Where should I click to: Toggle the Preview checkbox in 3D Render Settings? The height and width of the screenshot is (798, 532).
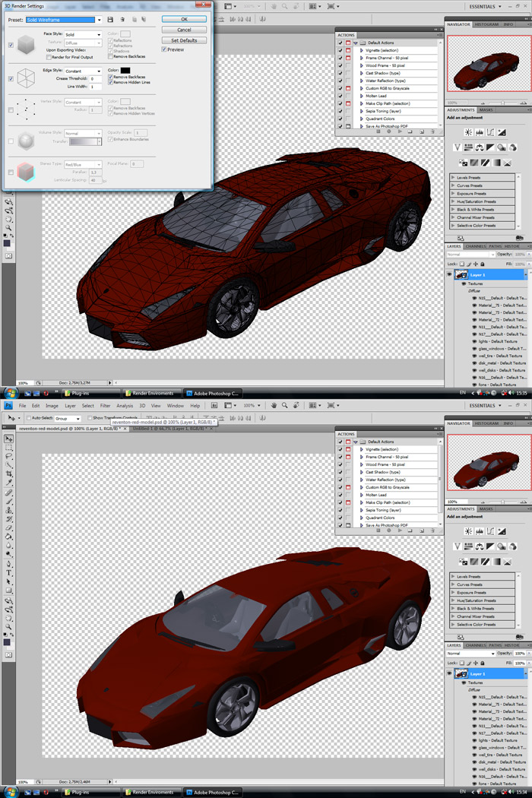click(164, 49)
